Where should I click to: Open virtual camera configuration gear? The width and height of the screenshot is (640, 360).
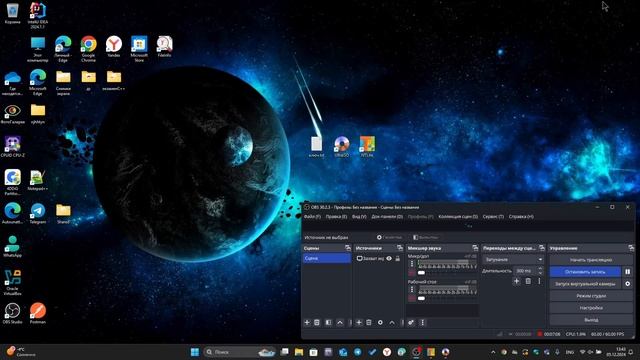coord(628,284)
